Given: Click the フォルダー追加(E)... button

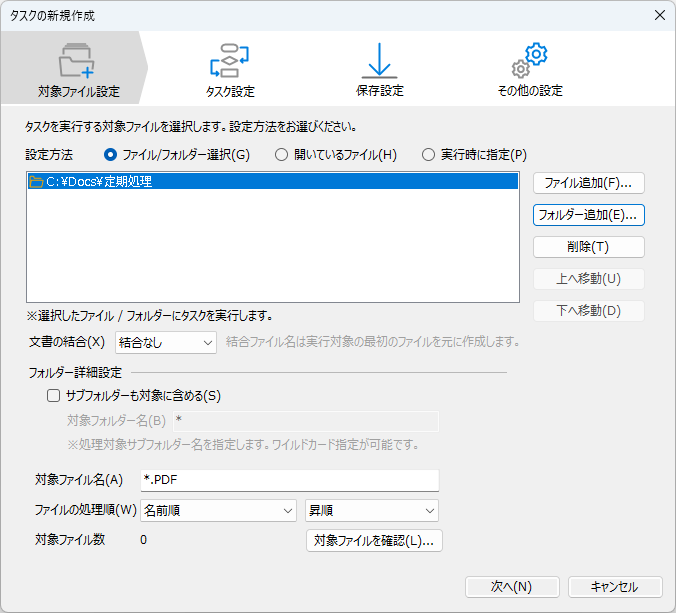Looking at the screenshot, I should (x=589, y=215).
